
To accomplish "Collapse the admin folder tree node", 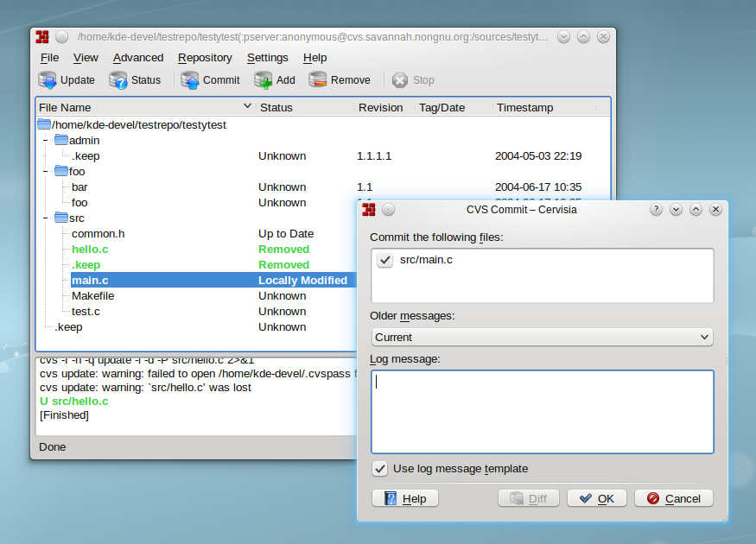I will pyautogui.click(x=46, y=140).
